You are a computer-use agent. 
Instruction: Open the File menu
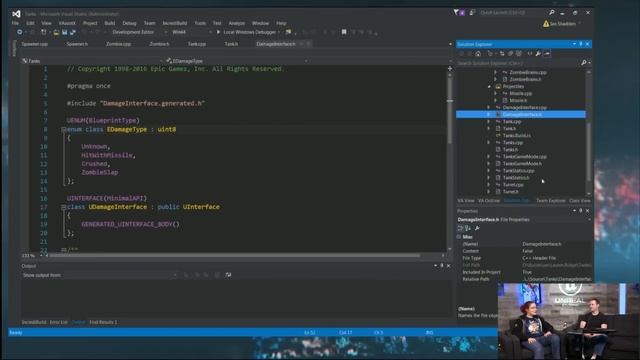click(x=15, y=23)
